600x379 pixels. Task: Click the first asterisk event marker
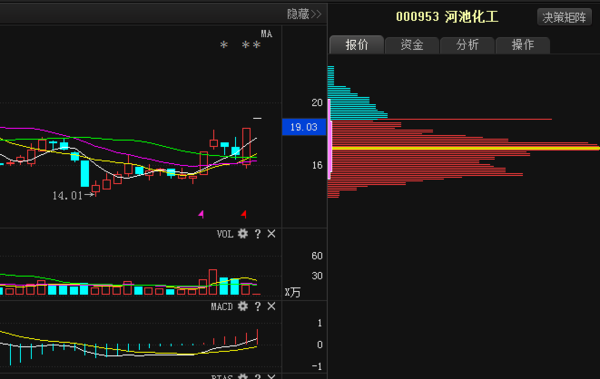[224, 45]
